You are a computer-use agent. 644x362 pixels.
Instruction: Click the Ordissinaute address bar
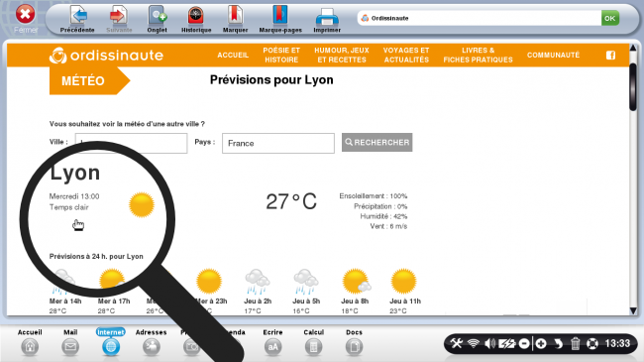(x=479, y=18)
